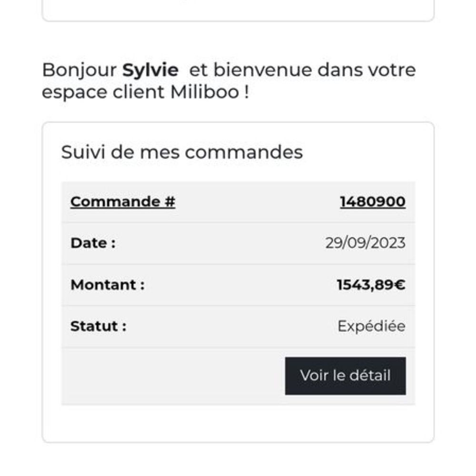Image resolution: width=476 pixels, height=476 pixels.
Task: Select the 'Expédiée' status value
Action: pyautogui.click(x=372, y=327)
